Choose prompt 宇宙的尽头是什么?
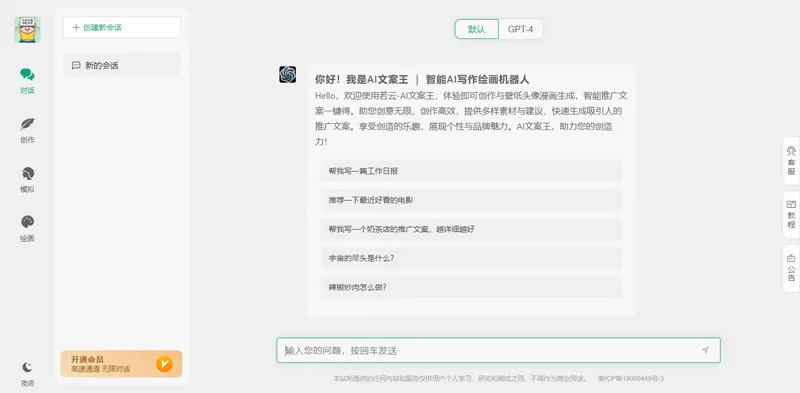The width and height of the screenshot is (800, 393). pos(471,258)
